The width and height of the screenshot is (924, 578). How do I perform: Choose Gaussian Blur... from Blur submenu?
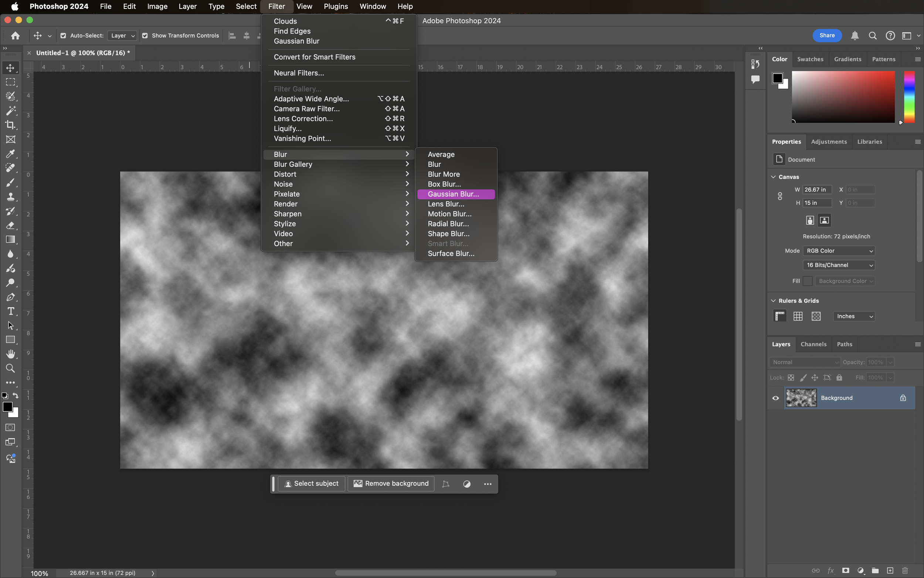click(x=453, y=194)
